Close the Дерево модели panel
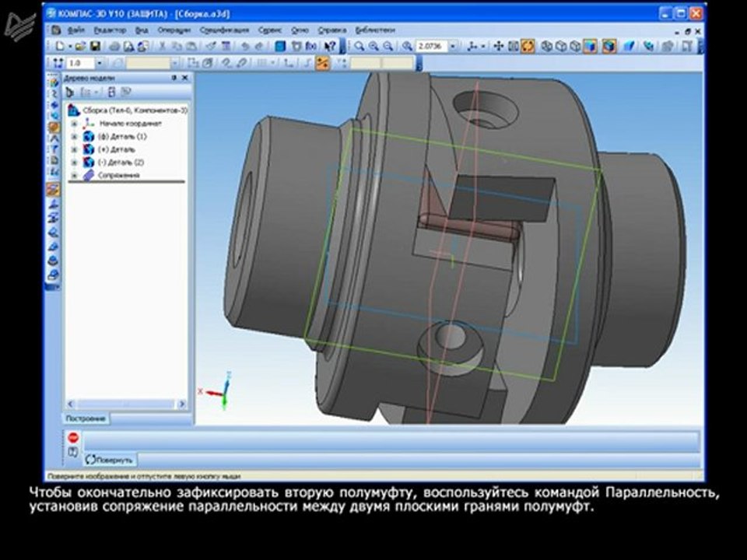The width and height of the screenshot is (747, 560). tap(185, 78)
